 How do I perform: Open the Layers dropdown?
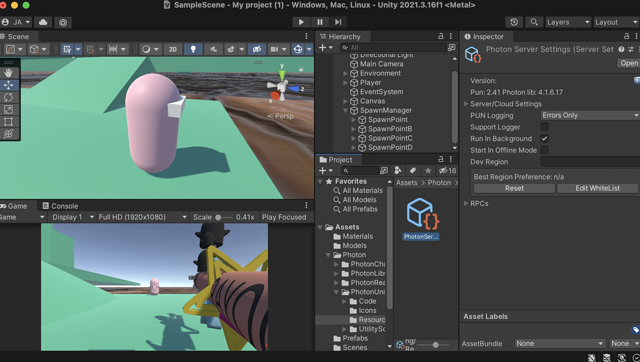tap(568, 22)
